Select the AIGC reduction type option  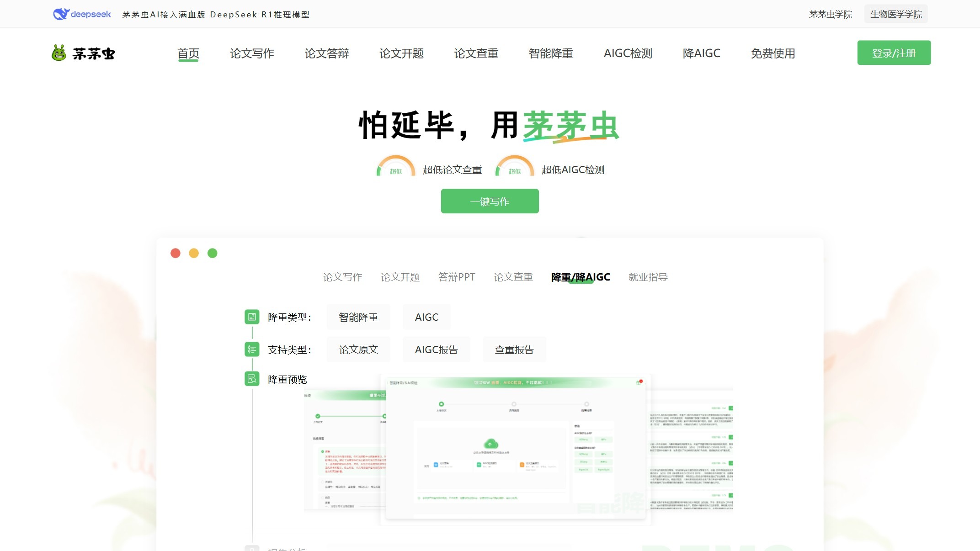(426, 317)
